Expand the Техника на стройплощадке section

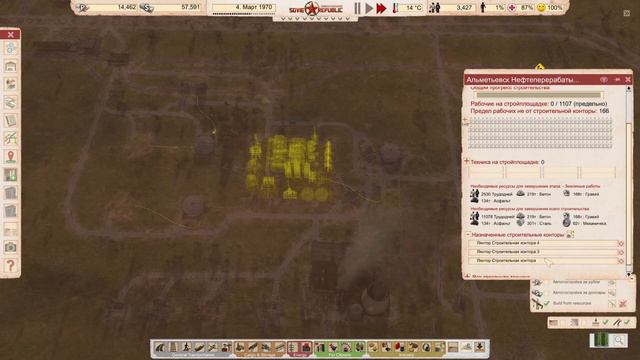(467, 161)
